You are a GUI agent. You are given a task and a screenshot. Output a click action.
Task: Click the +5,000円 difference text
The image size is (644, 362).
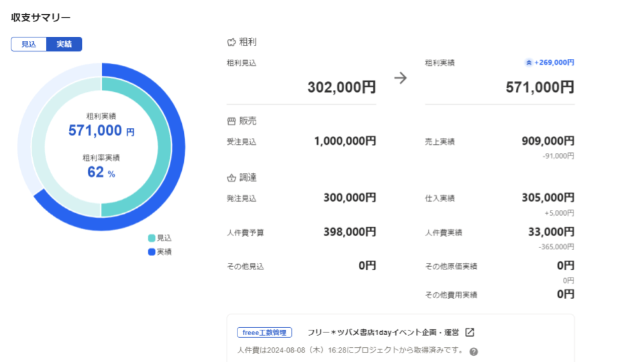point(559,213)
